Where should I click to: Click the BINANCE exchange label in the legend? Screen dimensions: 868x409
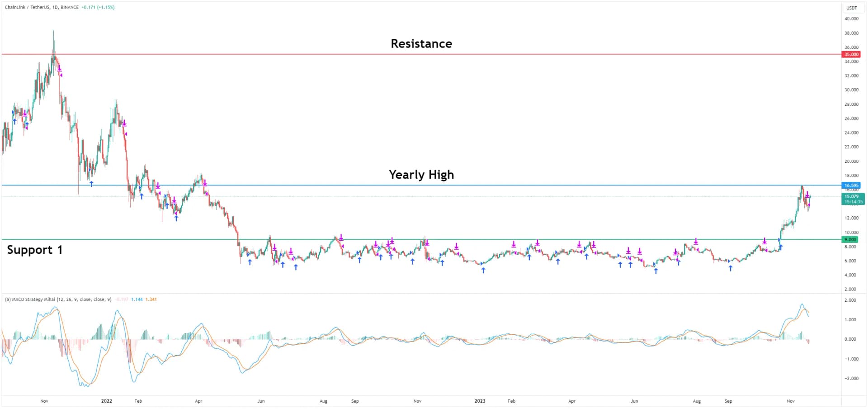point(70,8)
